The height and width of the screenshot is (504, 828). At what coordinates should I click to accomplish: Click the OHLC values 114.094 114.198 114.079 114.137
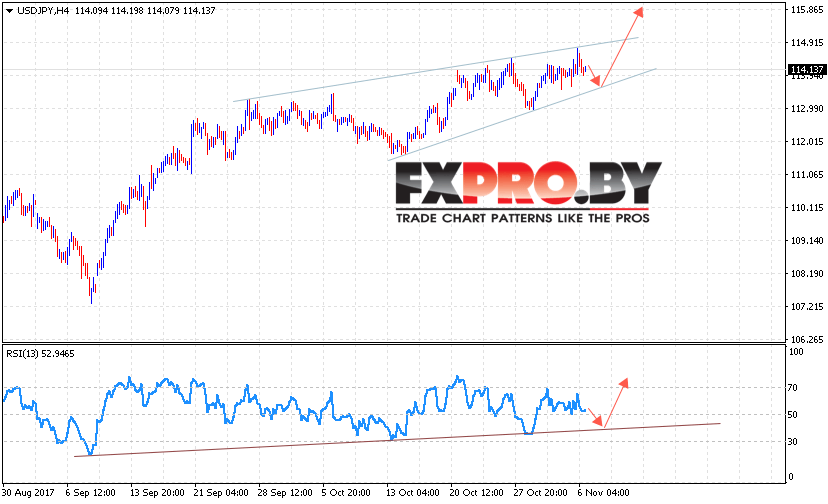[x=145, y=11]
